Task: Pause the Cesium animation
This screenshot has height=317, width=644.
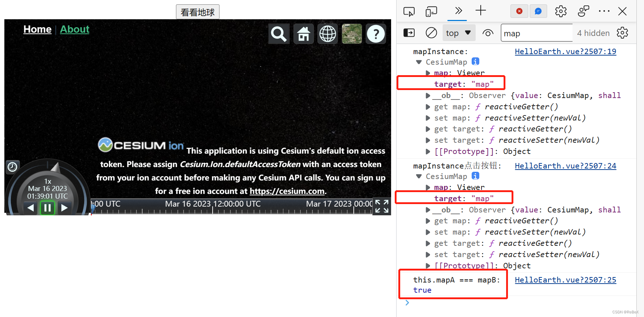Action: [47, 208]
